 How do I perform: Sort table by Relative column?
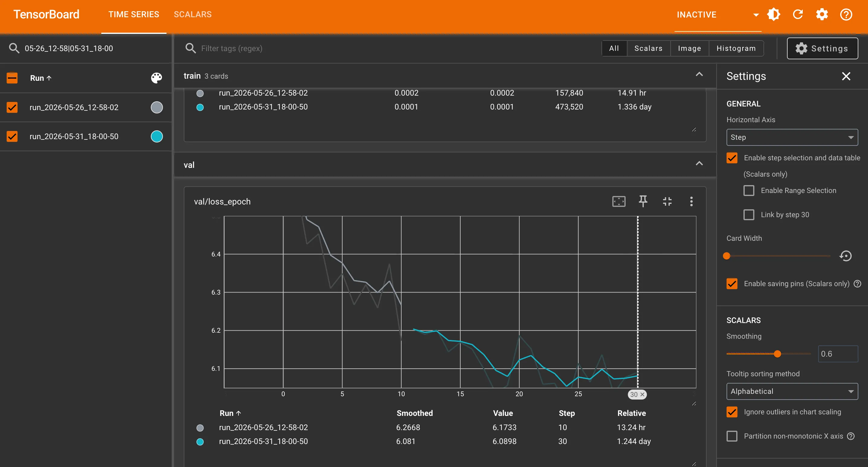point(631,413)
